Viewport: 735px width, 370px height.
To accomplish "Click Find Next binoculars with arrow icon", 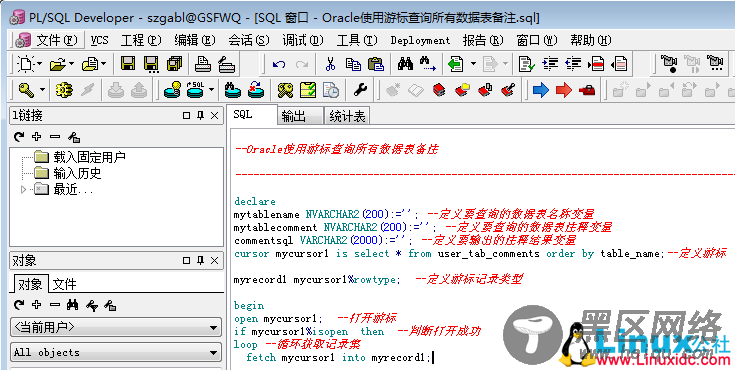I will [428, 64].
